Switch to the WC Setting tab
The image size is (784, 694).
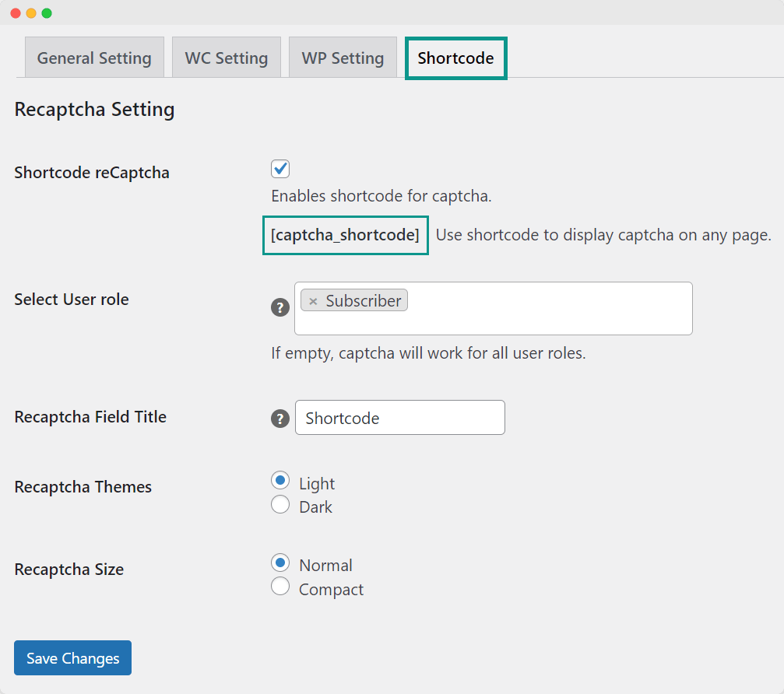(226, 57)
